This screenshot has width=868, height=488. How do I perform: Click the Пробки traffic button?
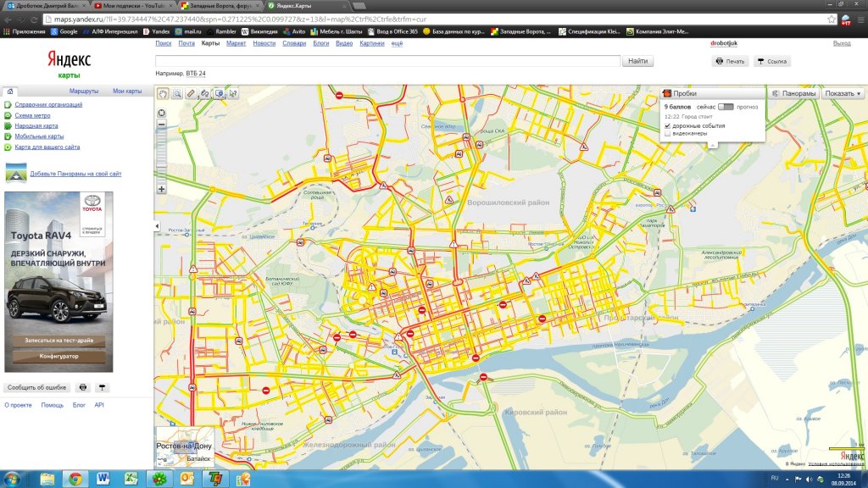(x=712, y=93)
